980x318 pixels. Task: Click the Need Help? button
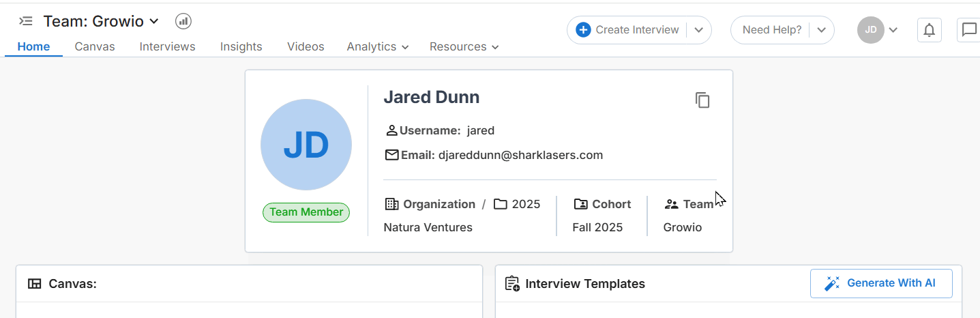[x=771, y=30]
